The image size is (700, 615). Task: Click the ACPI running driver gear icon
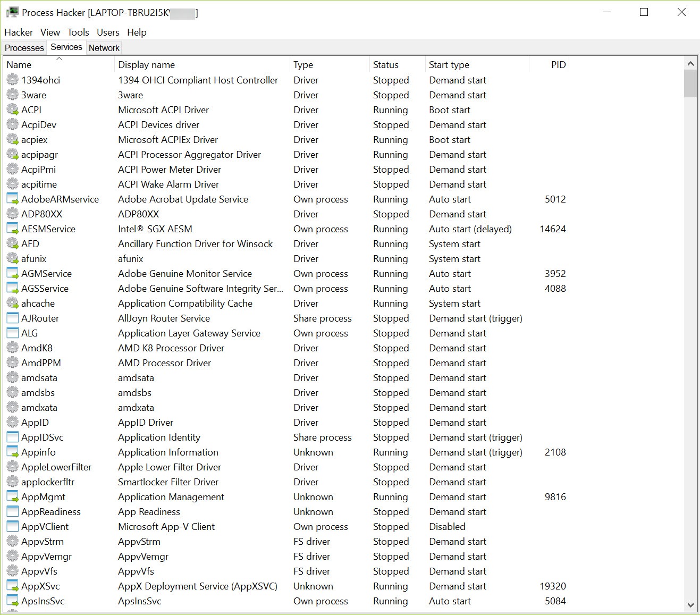pos(12,109)
